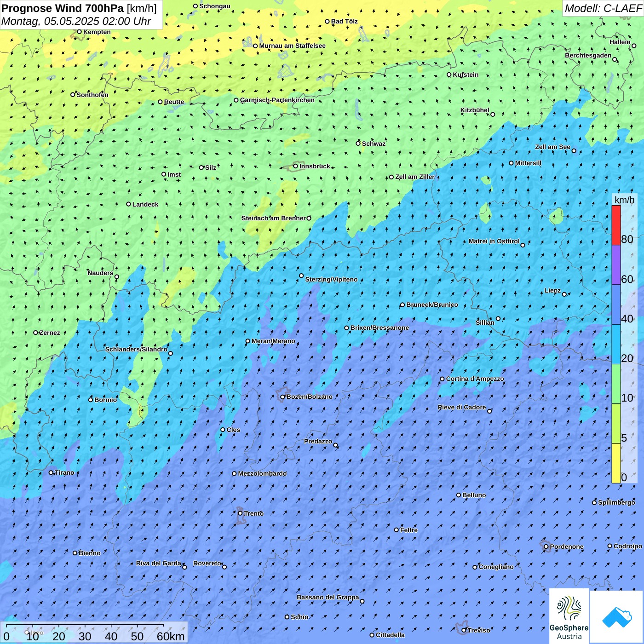Click the Berchtesgaden label
This screenshot has width=644, height=644.
(588, 55)
